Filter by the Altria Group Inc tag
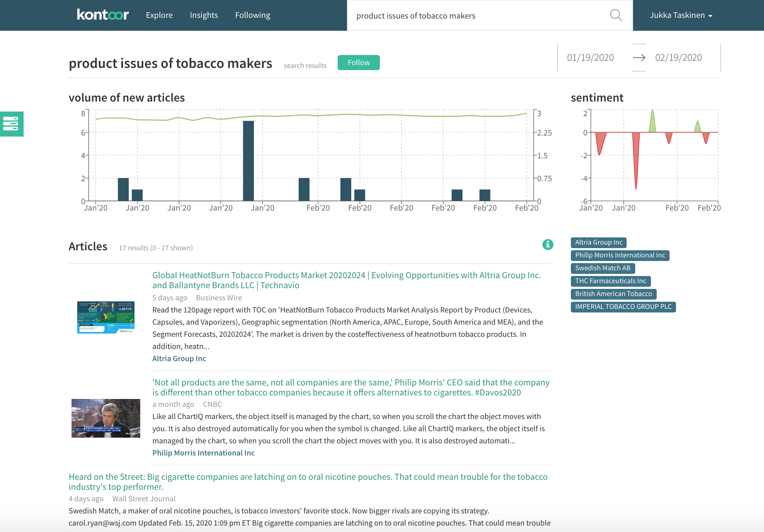 pos(599,242)
